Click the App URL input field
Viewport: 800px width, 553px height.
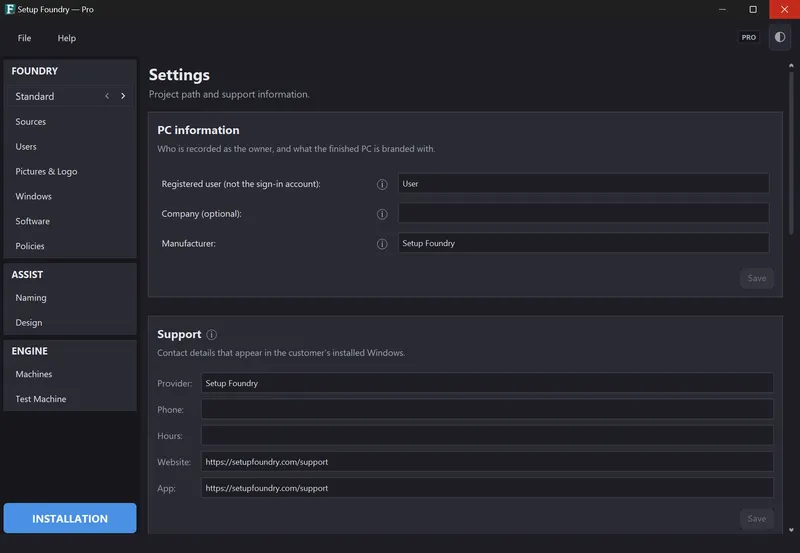(487, 488)
